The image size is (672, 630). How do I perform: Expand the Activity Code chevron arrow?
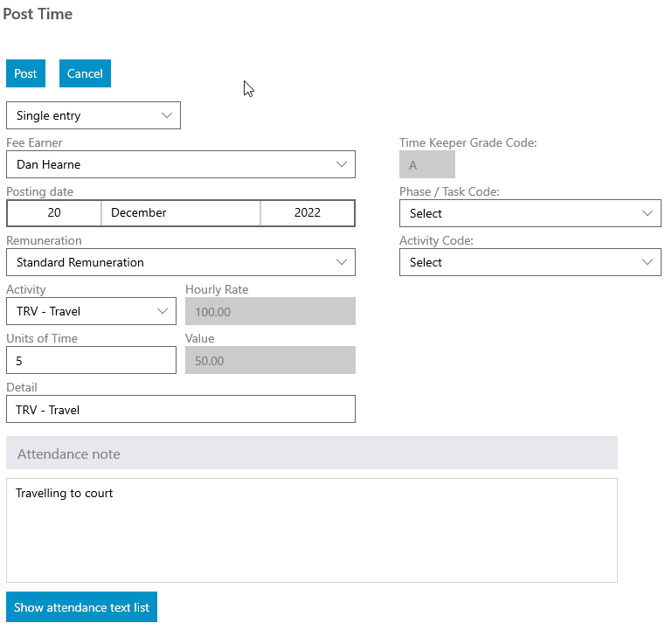pyautogui.click(x=648, y=262)
